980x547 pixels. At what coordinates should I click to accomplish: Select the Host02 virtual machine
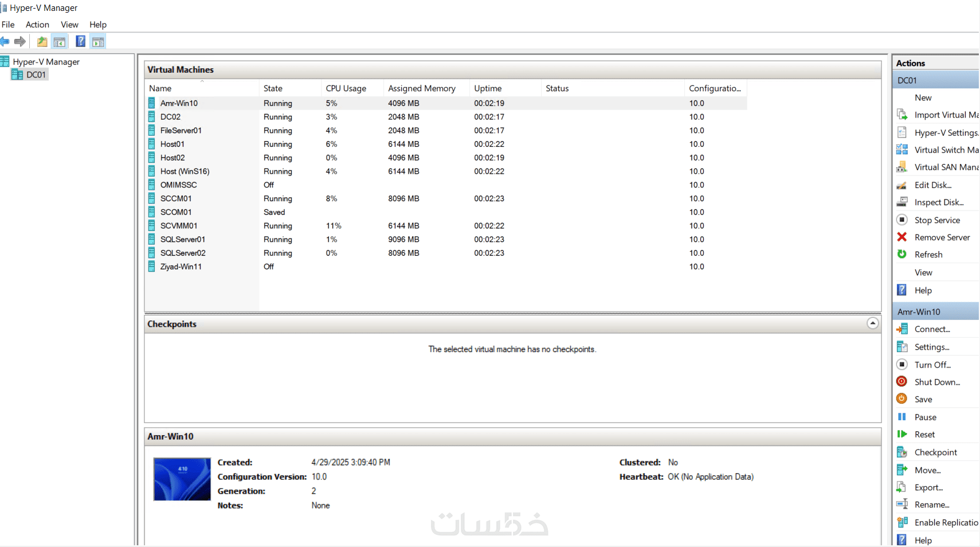coord(446,158)
